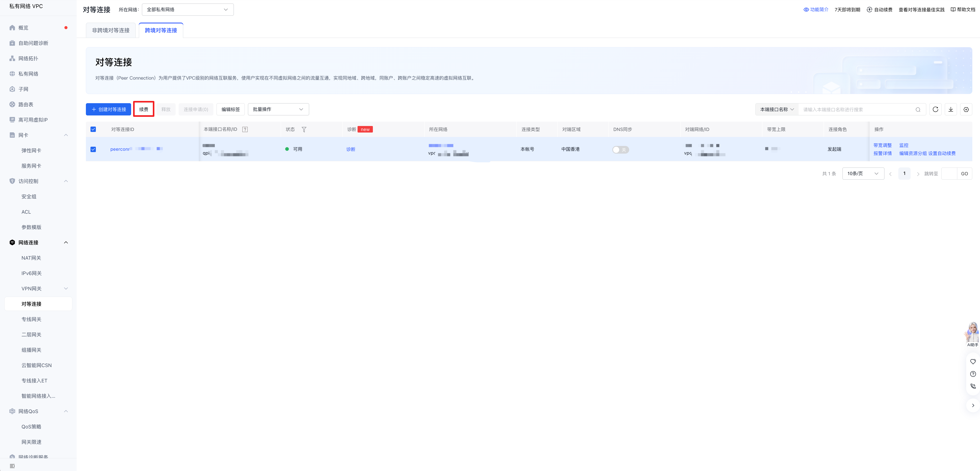Click the 带宽调整 link
980x471 pixels.
coord(883,145)
